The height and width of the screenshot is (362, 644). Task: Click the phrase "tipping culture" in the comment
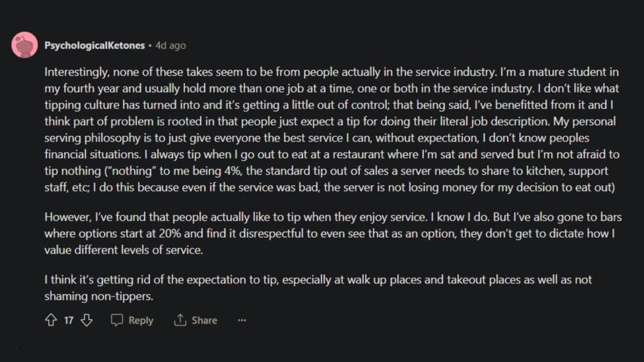pyautogui.click(x=77, y=105)
